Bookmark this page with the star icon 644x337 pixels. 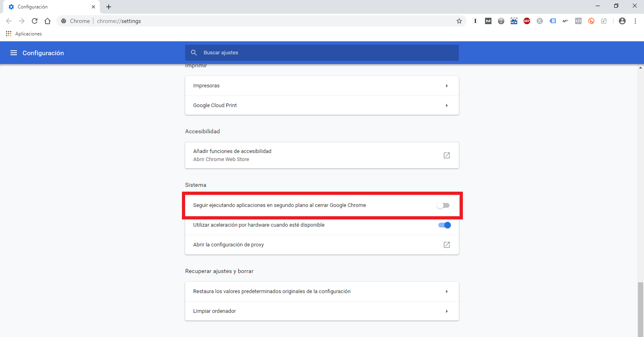tap(459, 21)
